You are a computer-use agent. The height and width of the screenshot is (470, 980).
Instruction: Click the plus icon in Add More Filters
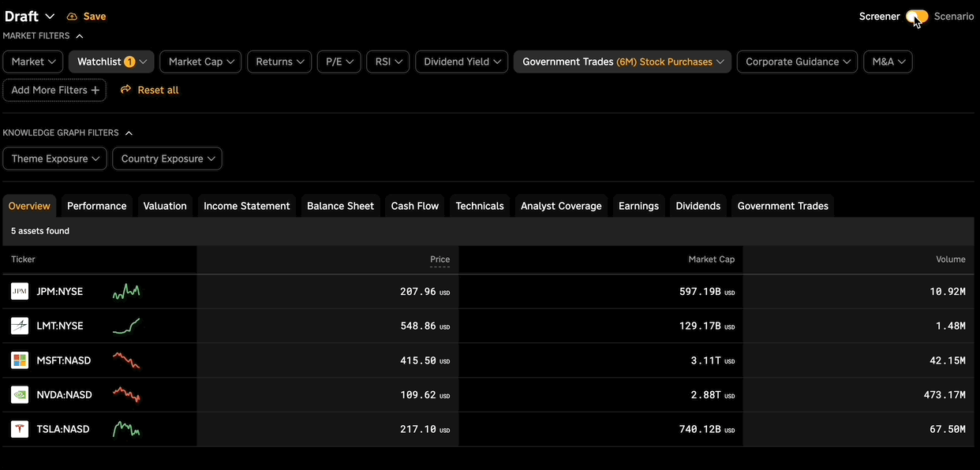95,90
